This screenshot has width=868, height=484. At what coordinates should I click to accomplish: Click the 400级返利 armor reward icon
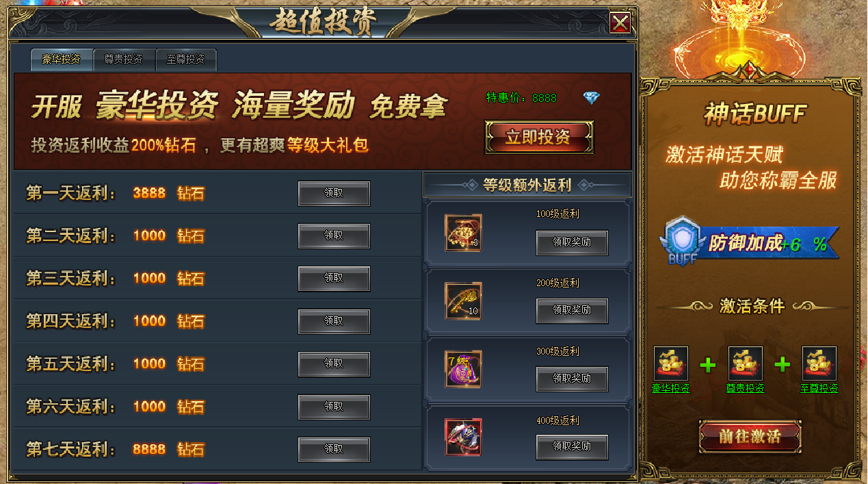pyautogui.click(x=463, y=437)
